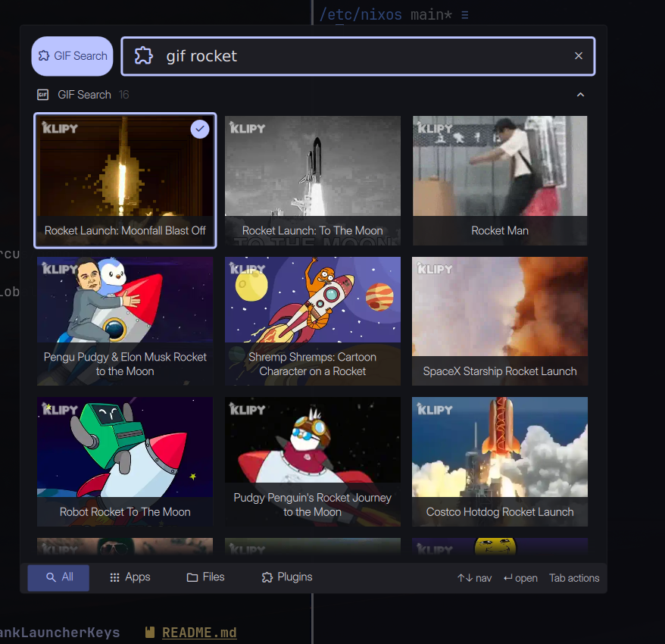This screenshot has height=644, width=665.
Task: Switch to the Apps tab
Action: (130, 577)
